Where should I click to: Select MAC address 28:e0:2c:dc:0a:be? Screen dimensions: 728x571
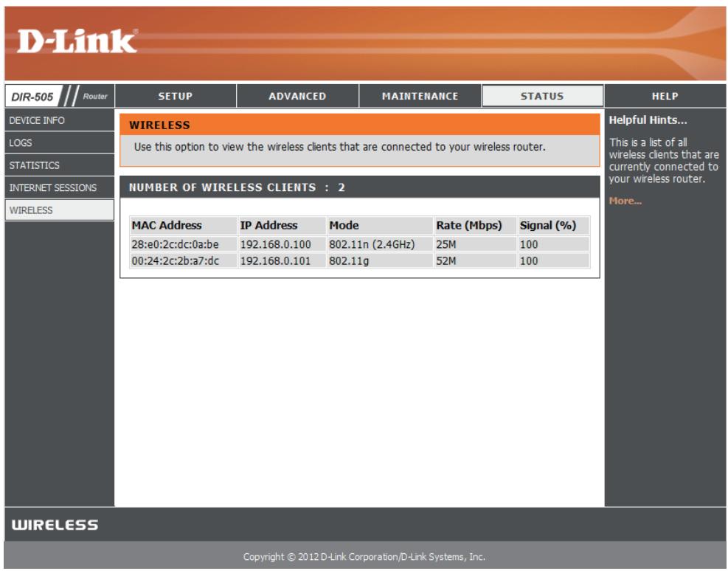click(175, 244)
